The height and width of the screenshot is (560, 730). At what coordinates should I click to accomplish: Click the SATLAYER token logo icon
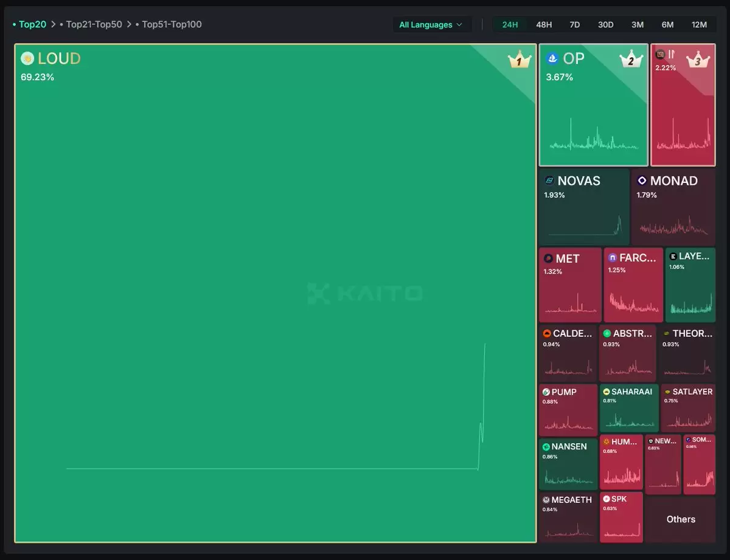click(x=667, y=392)
